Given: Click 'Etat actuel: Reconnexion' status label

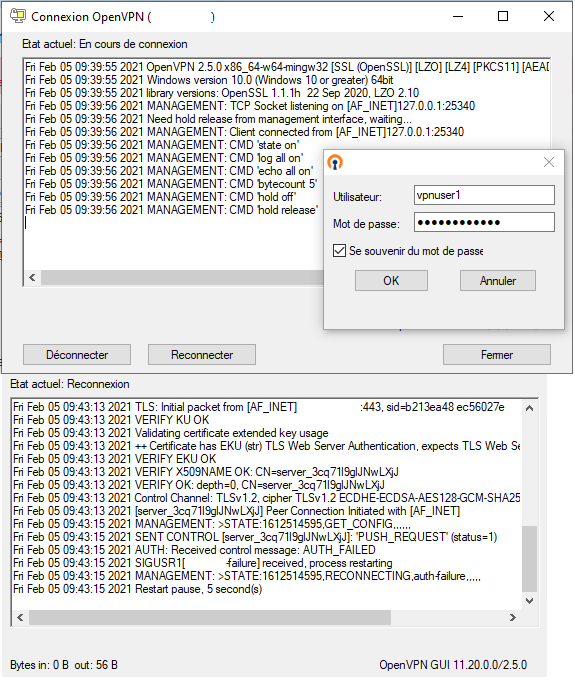Looking at the screenshot, I should pos(70,385).
